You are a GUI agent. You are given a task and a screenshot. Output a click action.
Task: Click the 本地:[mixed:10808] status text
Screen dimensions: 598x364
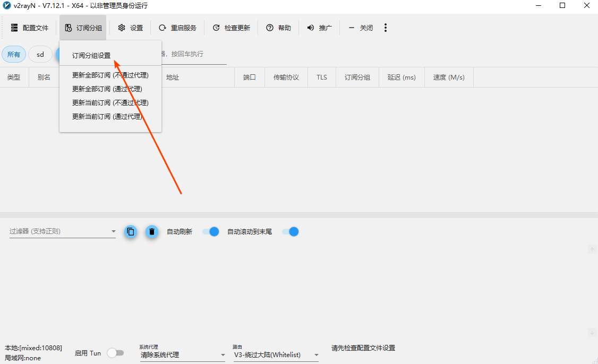tap(33, 348)
